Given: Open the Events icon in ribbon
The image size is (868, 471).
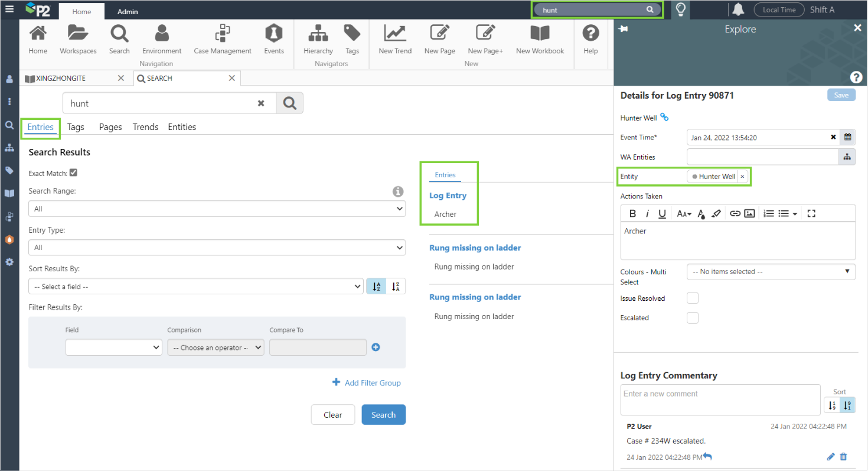Looking at the screenshot, I should point(274,39).
